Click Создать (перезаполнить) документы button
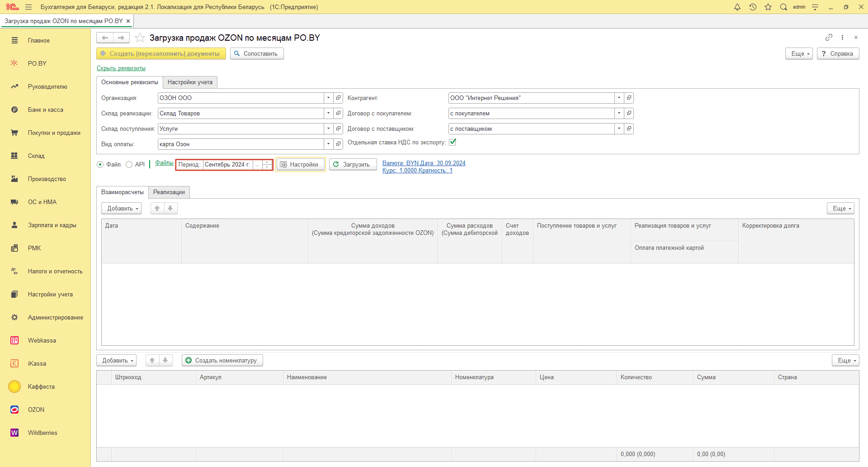The width and height of the screenshot is (868, 467). coord(161,53)
